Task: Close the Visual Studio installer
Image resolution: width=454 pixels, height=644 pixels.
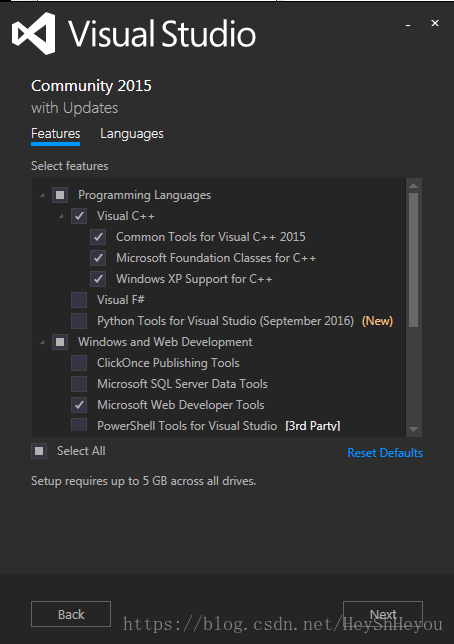Action: pyautogui.click(x=435, y=23)
